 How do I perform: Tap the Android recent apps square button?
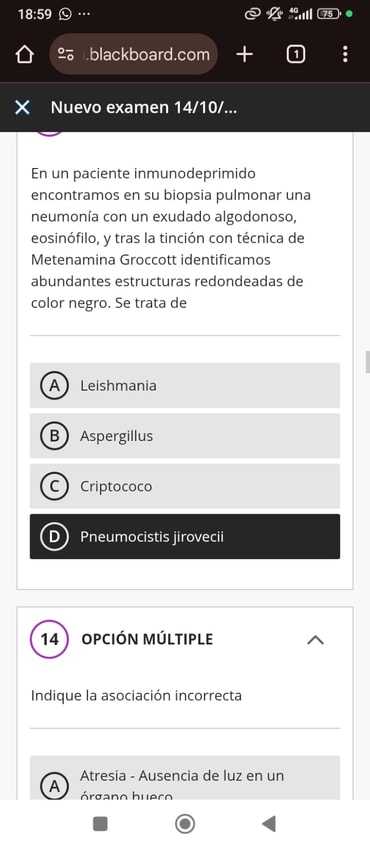point(100,824)
